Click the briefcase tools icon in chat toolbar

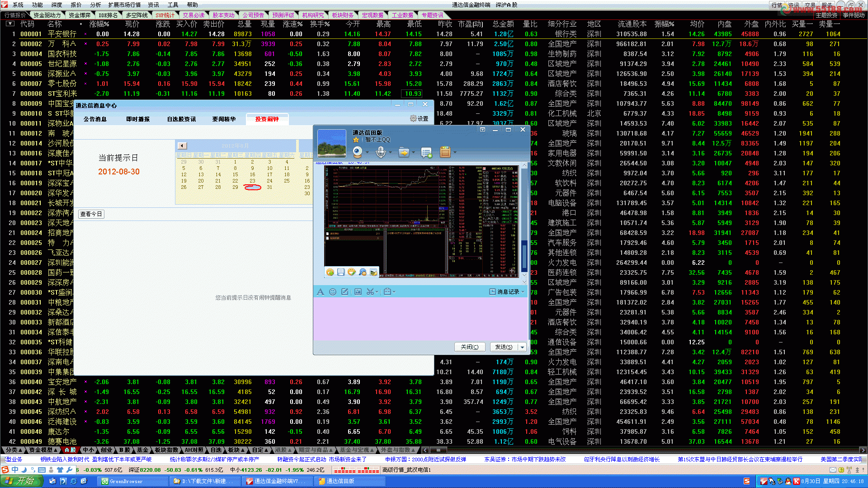(x=387, y=292)
